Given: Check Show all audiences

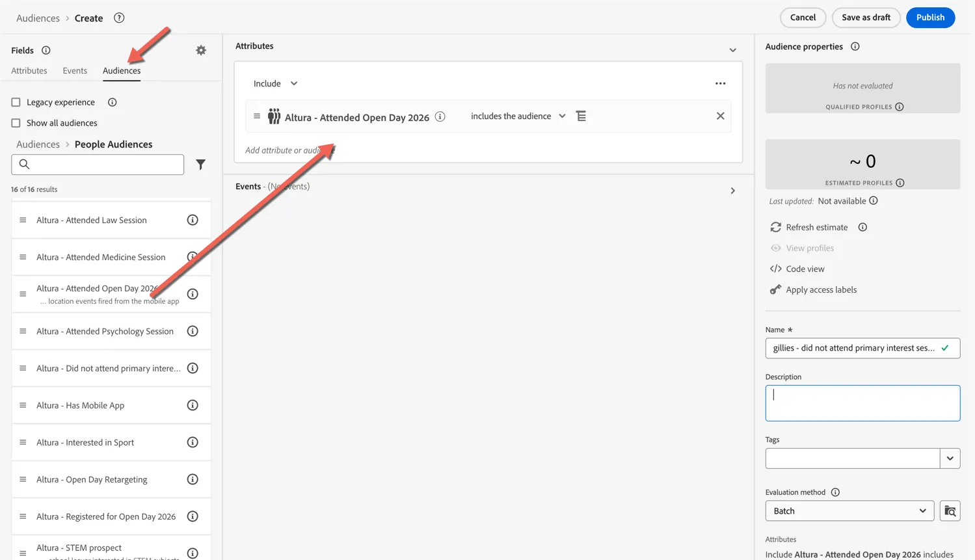Looking at the screenshot, I should coord(16,123).
